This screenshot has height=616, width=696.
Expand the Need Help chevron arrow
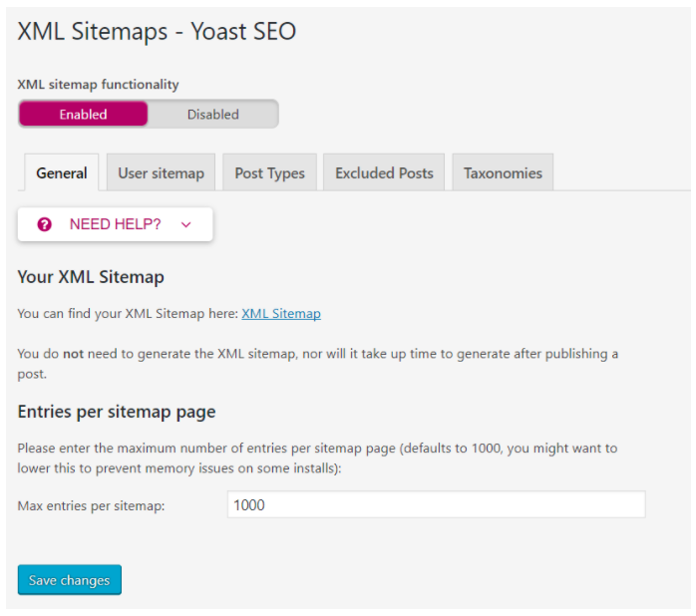pyautogui.click(x=186, y=225)
